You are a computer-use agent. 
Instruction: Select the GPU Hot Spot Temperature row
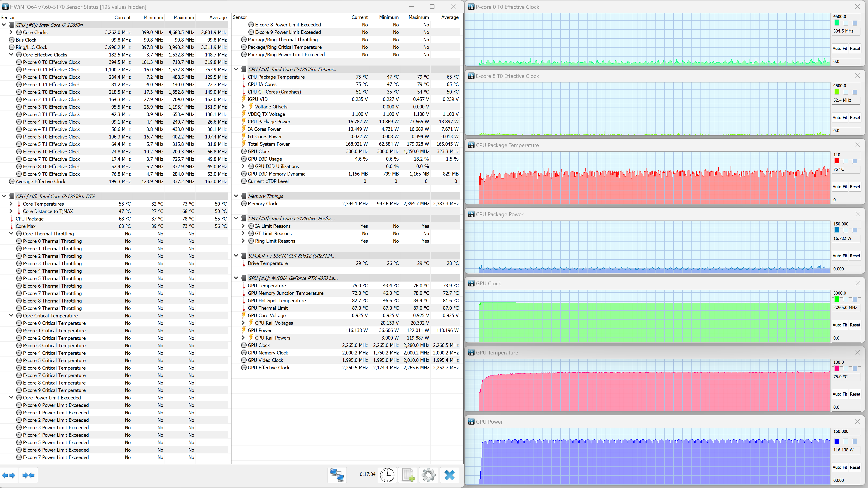point(277,300)
